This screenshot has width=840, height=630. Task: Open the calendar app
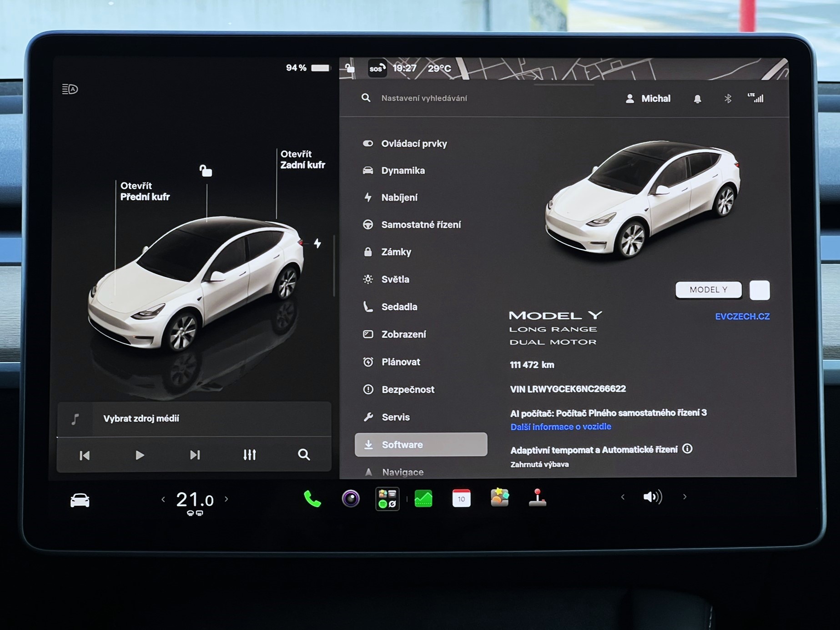461,499
